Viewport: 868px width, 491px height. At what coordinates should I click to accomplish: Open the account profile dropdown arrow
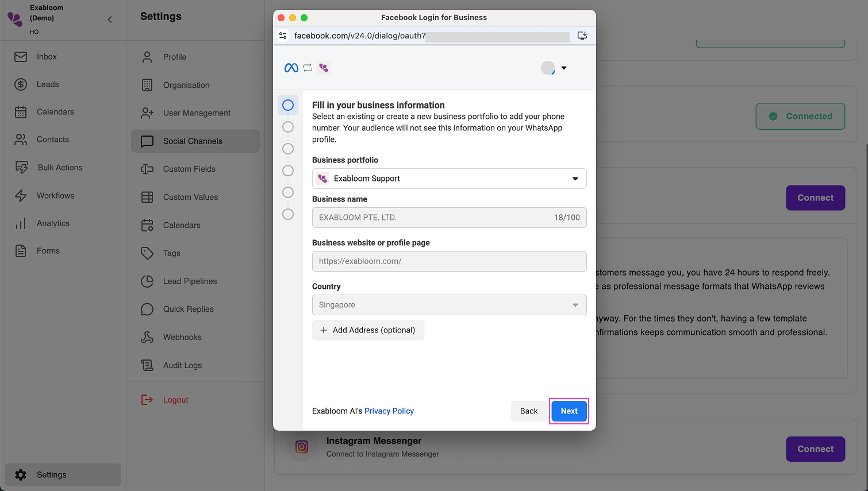pos(564,67)
